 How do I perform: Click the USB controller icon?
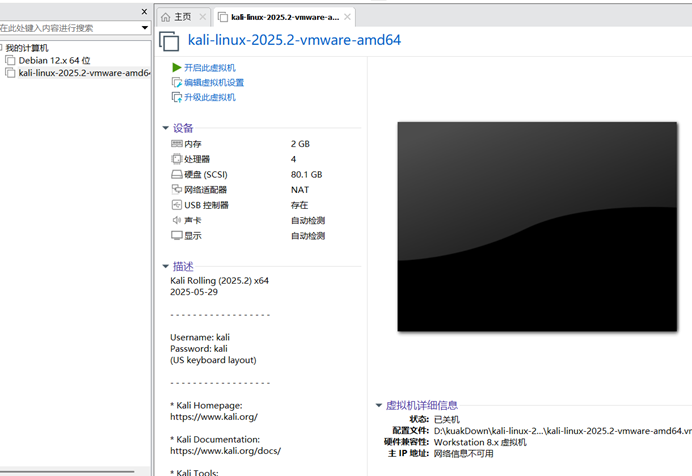coord(177,205)
